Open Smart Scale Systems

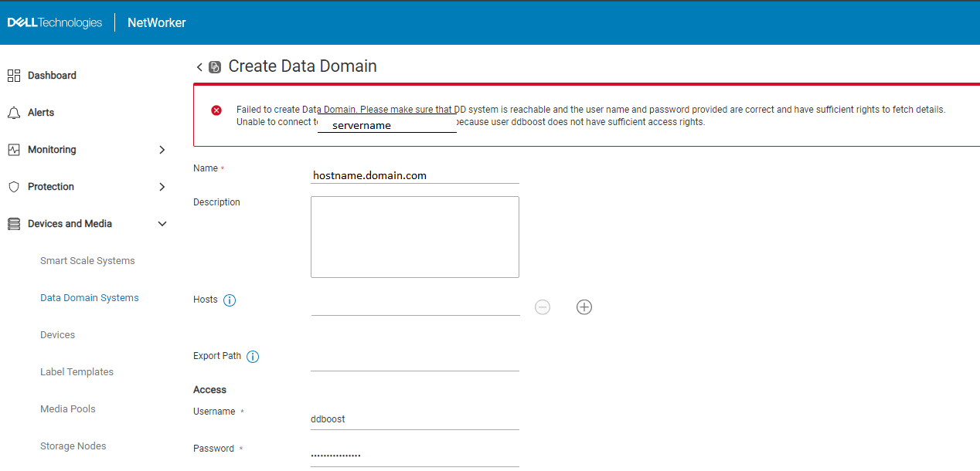coord(87,260)
